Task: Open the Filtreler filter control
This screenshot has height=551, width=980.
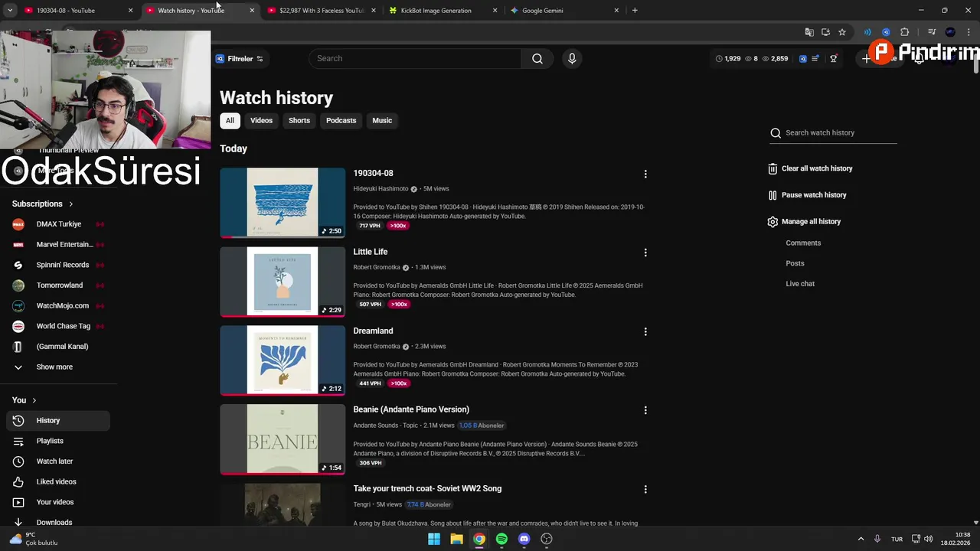Action: pyautogui.click(x=239, y=59)
